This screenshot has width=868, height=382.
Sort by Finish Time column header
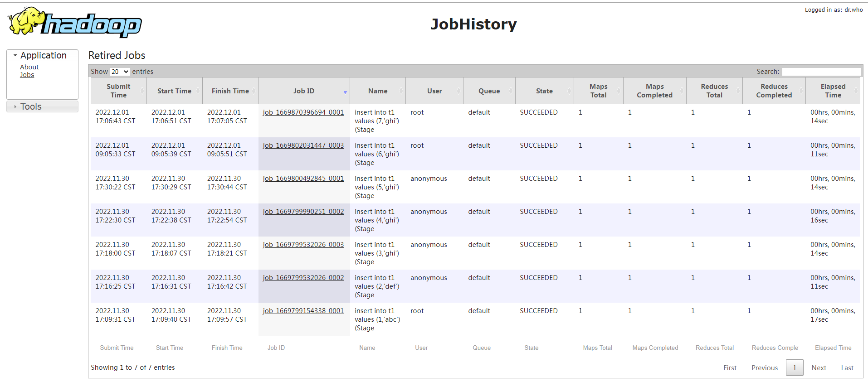tap(230, 91)
